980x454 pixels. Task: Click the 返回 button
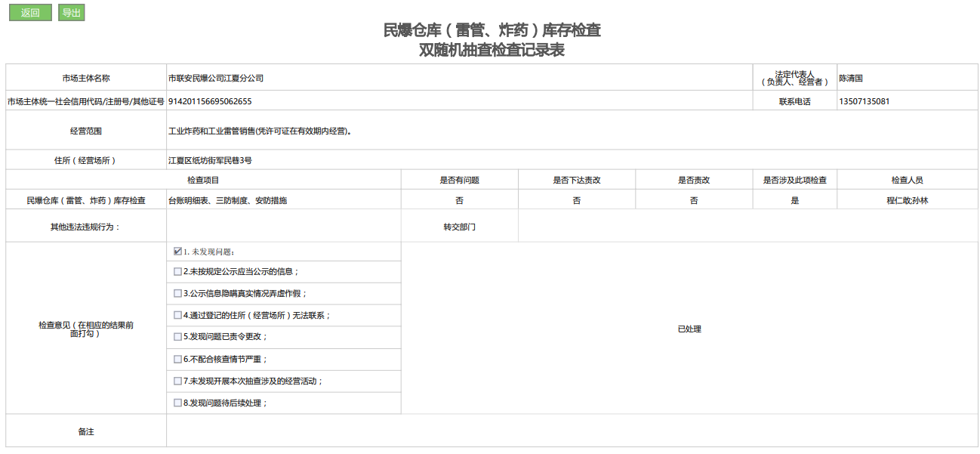(30, 13)
